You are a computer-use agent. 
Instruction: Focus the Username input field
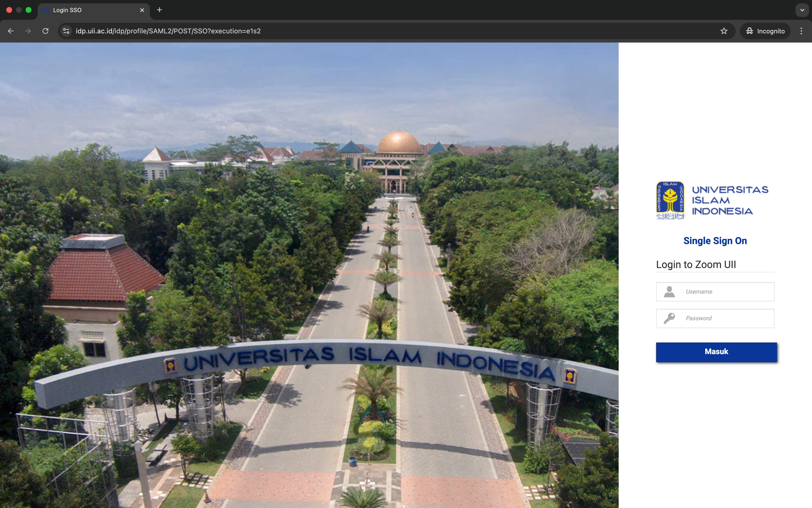click(715, 292)
